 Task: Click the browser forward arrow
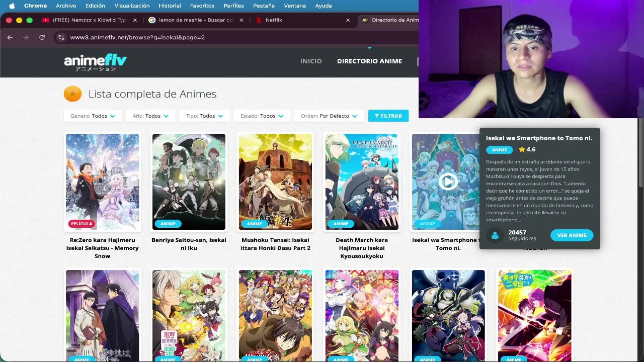[x=26, y=37]
